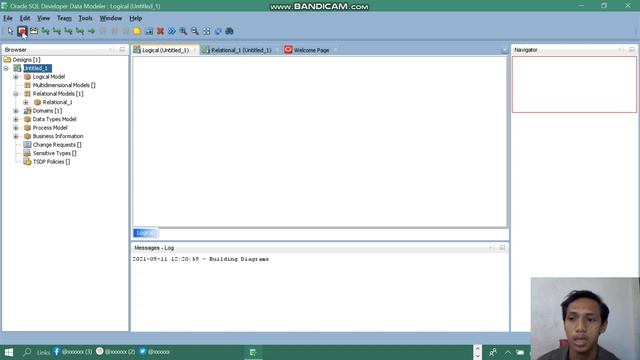Click the Designs folder icon

7,60
